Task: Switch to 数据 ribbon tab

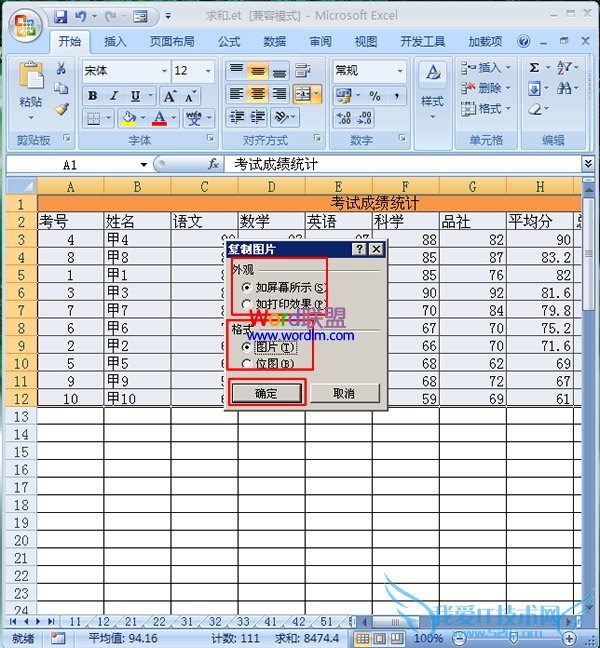Action: click(x=275, y=41)
